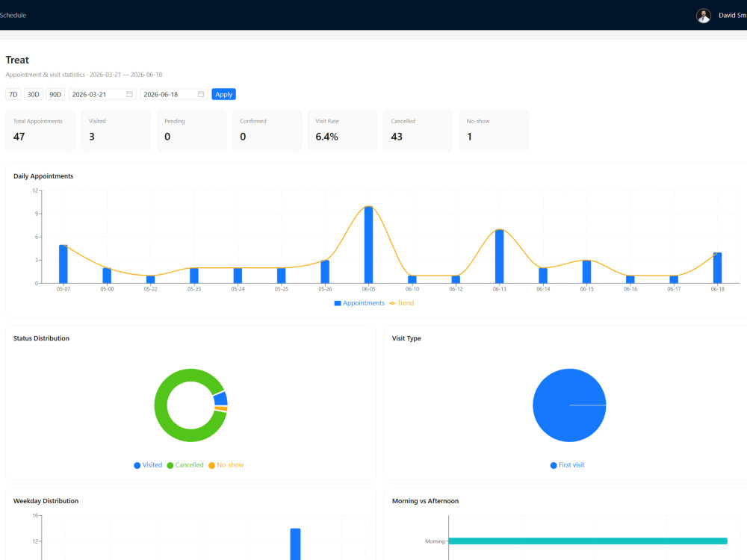Screen dimensions: 747x560
Task: Click the Visit Type title
Action: pyautogui.click(x=406, y=338)
